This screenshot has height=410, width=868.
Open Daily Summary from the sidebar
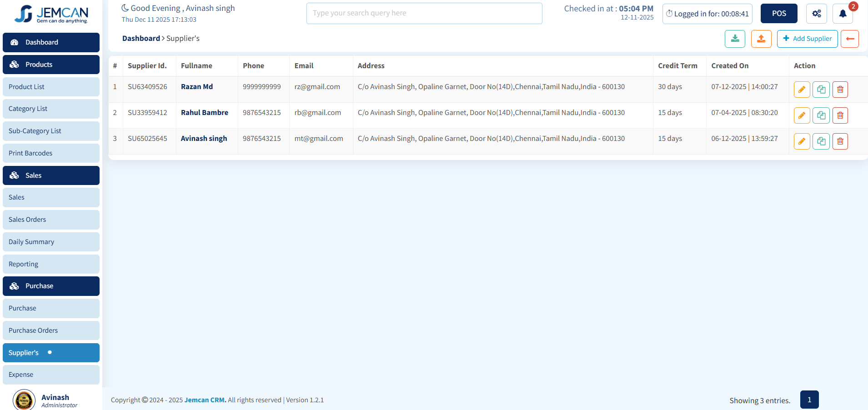coord(51,242)
